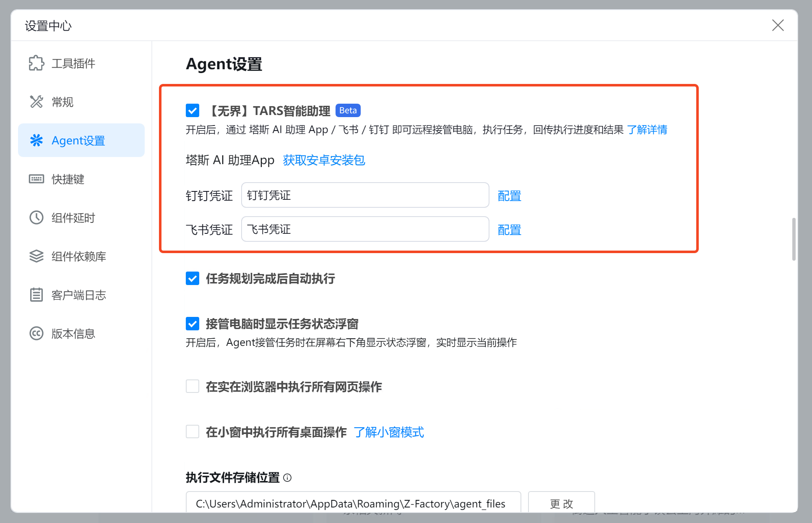The width and height of the screenshot is (812, 523).
Task: Click the asterisk icon for Agent设置
Action: 36,140
